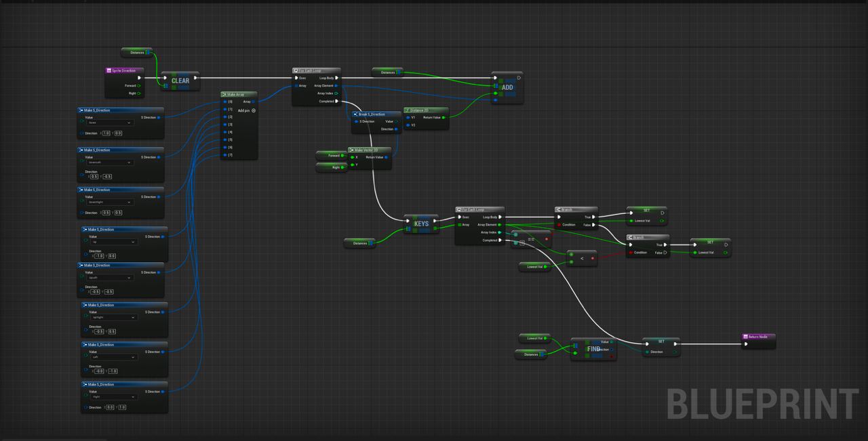This screenshot has width=868, height=441.
Task: Open Value dropdown showing Up
Action: [x=115, y=242]
